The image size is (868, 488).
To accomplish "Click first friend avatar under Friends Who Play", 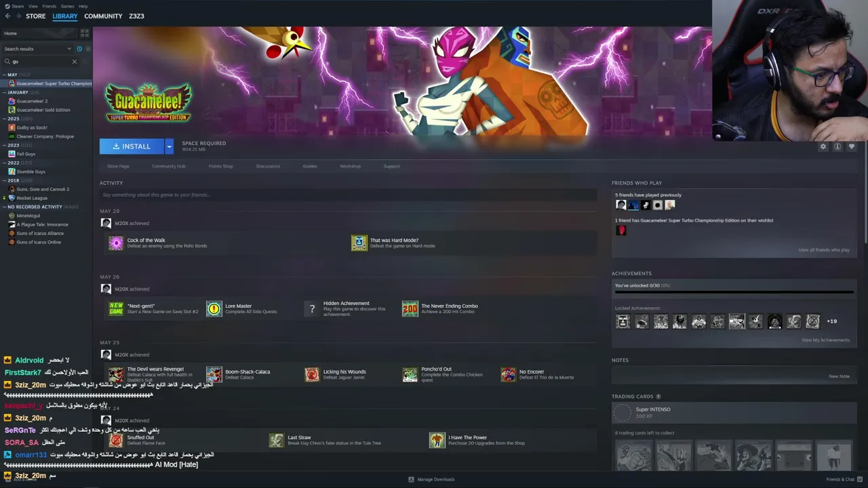I will pos(620,205).
